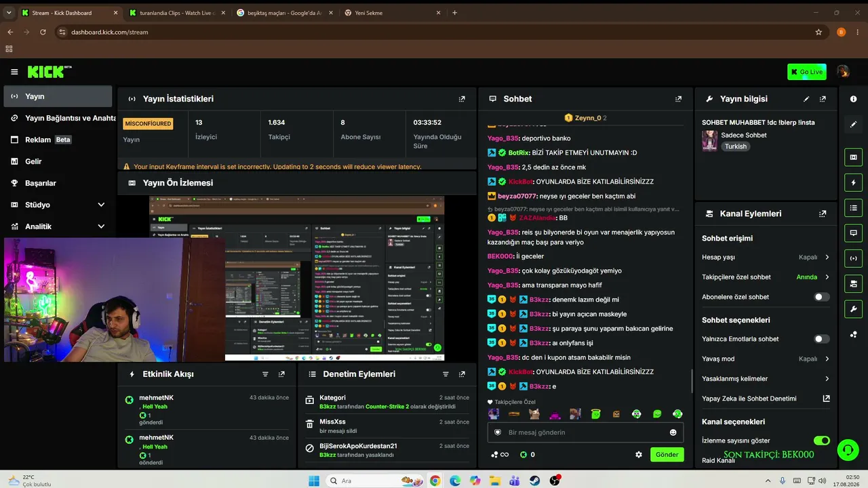Toggle Yalnızca Emotlarla sohbet switch
Screen dimensions: 868x488
[x=821, y=339]
